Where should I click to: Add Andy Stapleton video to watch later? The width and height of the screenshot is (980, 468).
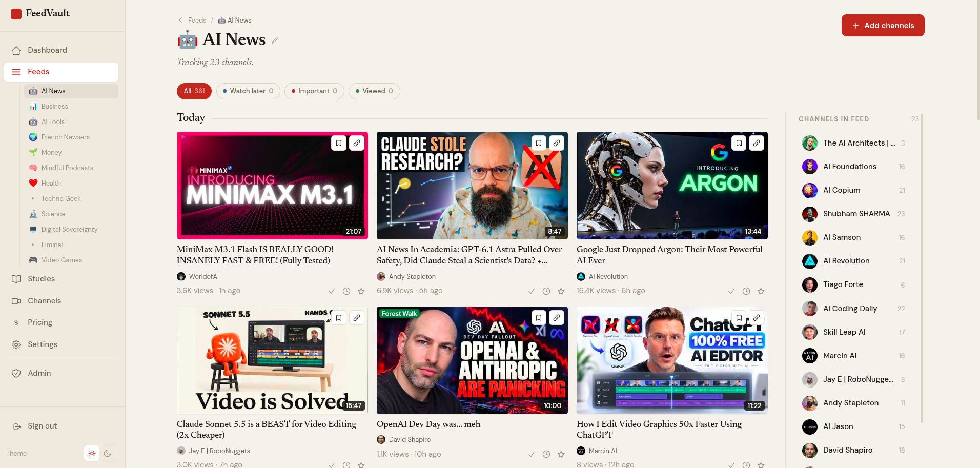[546, 291]
